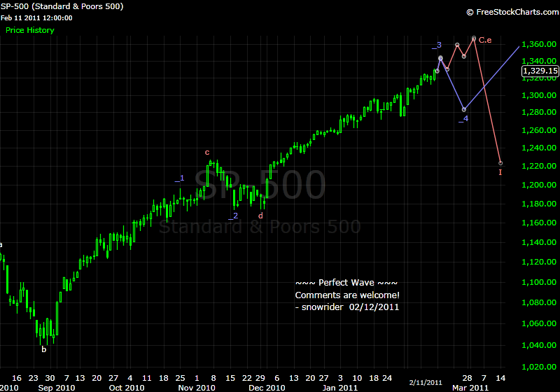Click the circle handle above the I label
The image size is (560, 392).
500,163
